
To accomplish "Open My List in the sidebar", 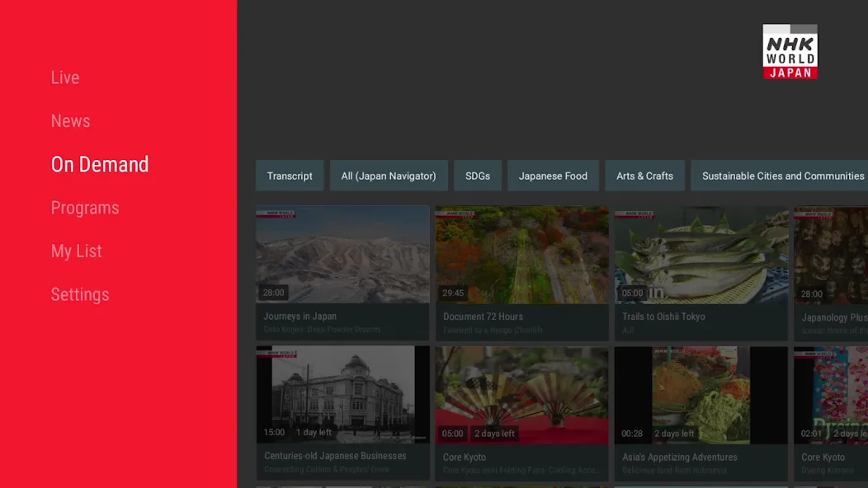I will [x=77, y=251].
